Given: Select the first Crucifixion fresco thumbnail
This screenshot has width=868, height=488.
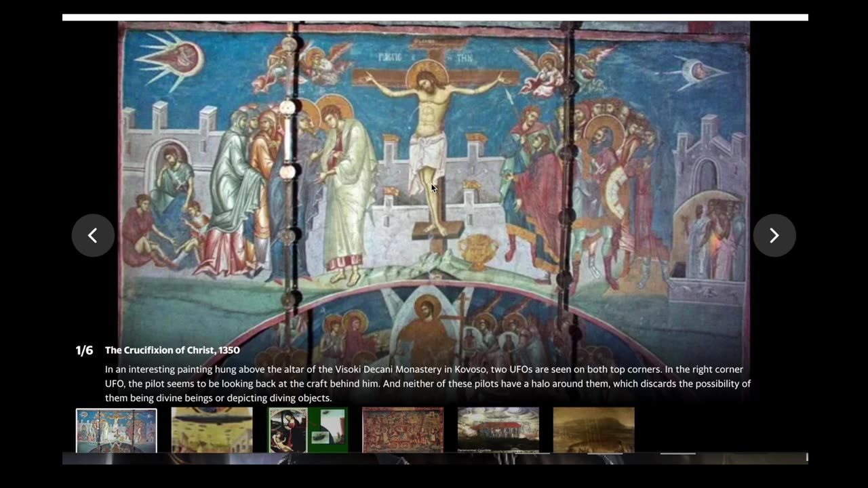Looking at the screenshot, I should pyautogui.click(x=117, y=430).
